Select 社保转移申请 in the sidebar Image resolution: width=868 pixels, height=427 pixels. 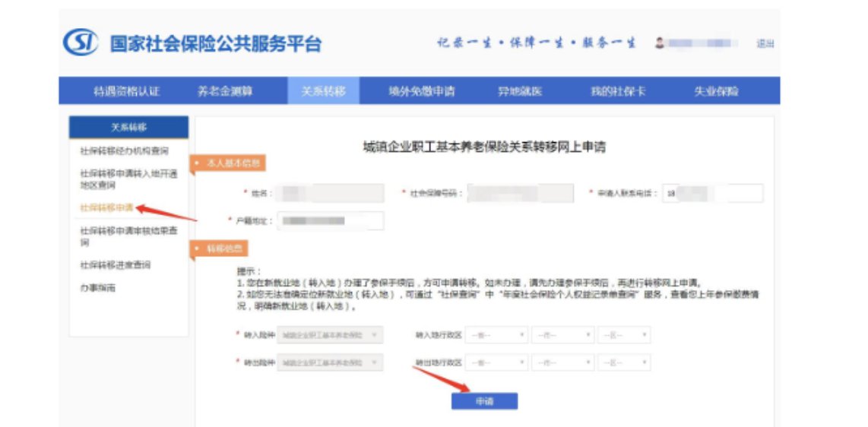pos(107,208)
